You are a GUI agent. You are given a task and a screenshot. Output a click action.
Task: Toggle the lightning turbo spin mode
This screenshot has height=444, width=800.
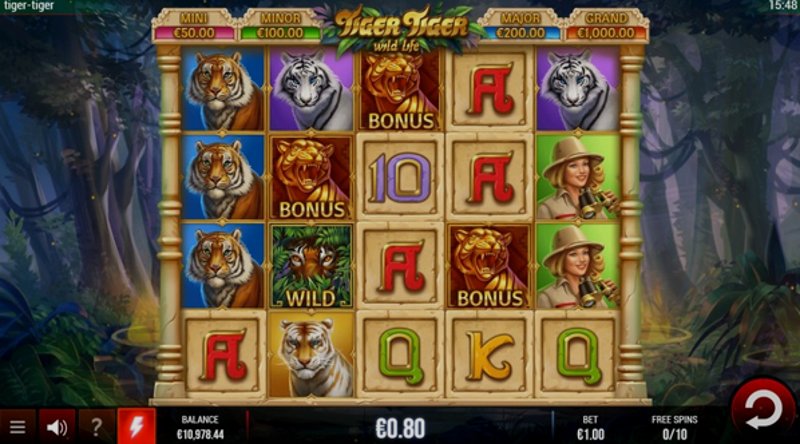point(136,427)
